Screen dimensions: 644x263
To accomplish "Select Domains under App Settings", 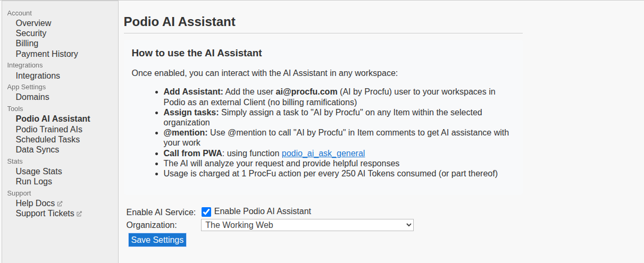I will (x=32, y=97).
